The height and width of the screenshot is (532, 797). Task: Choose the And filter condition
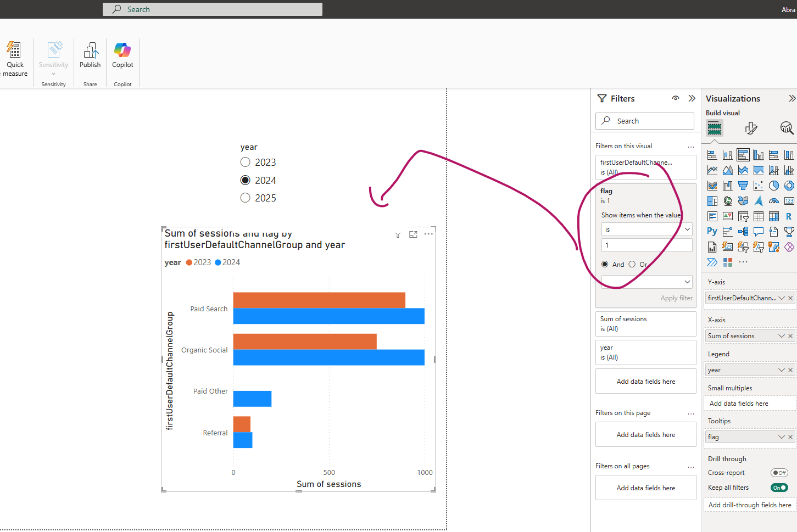coord(605,265)
